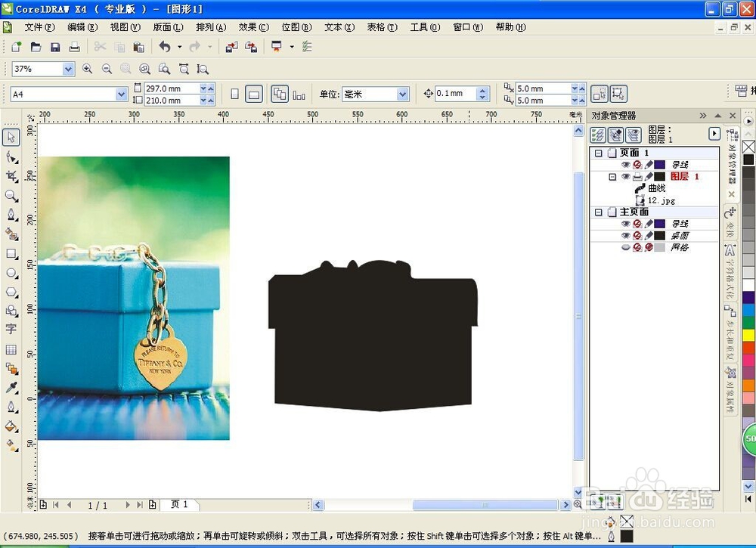The image size is (756, 548).
Task: Click the Print icon
Action: tap(74, 47)
